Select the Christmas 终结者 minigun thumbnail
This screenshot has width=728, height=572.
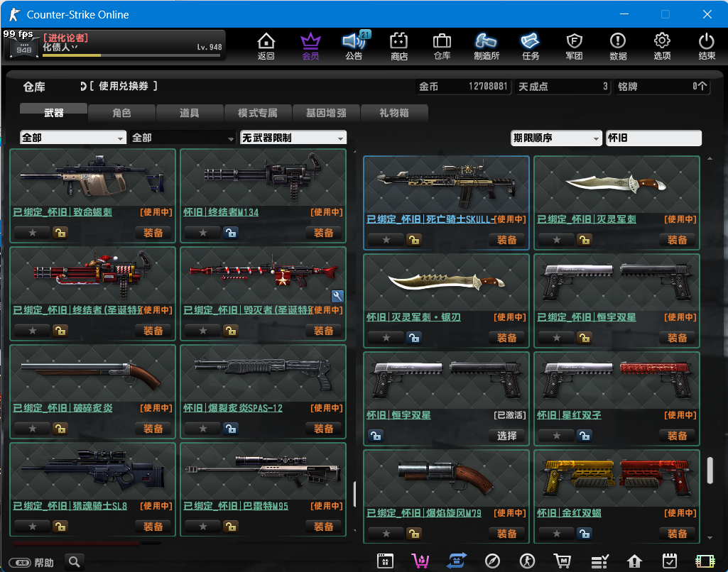[x=93, y=275]
